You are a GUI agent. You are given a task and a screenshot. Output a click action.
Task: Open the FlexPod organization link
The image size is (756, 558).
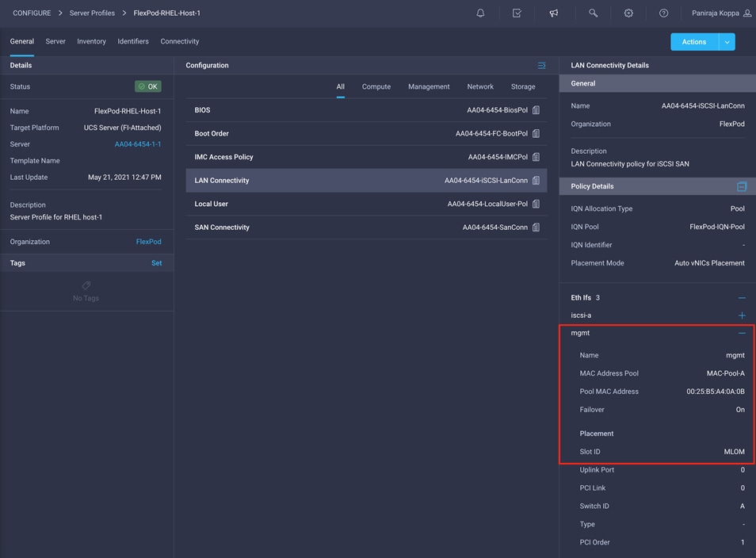point(148,242)
